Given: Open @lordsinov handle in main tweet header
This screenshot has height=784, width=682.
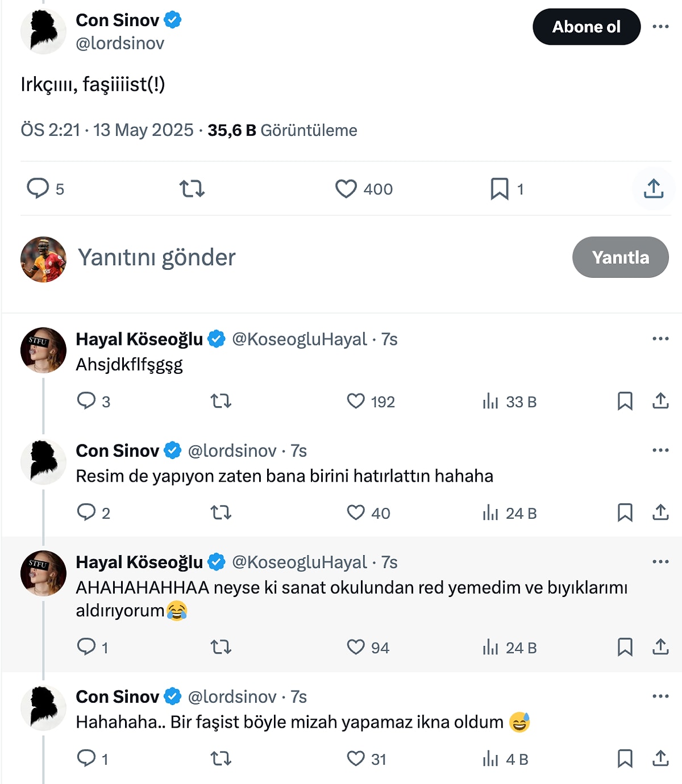Looking at the screenshot, I should 120,43.
